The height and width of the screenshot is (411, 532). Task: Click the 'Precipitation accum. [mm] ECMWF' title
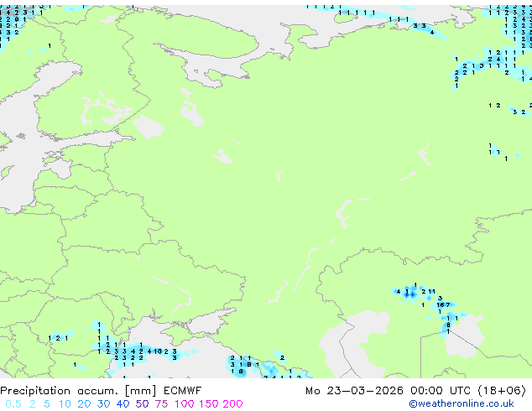click(101, 391)
